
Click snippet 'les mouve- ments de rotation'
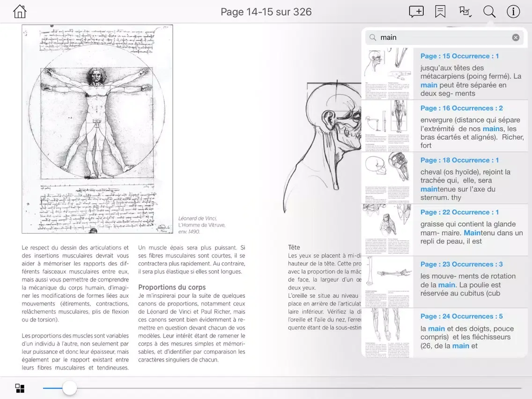click(468, 285)
